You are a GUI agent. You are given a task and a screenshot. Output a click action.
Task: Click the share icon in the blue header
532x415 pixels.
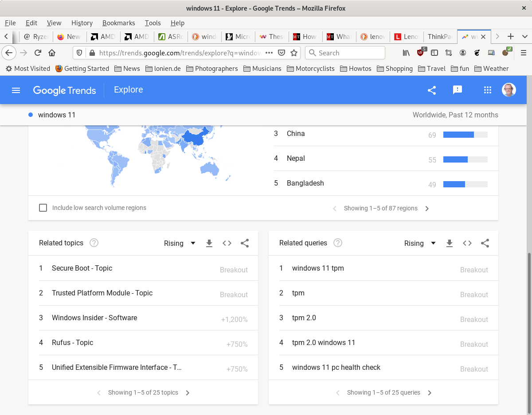pos(432,90)
